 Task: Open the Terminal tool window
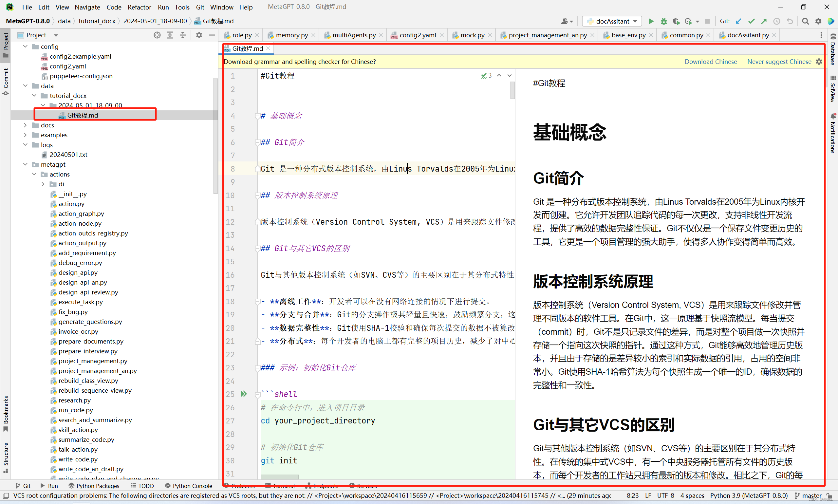[x=280, y=486]
